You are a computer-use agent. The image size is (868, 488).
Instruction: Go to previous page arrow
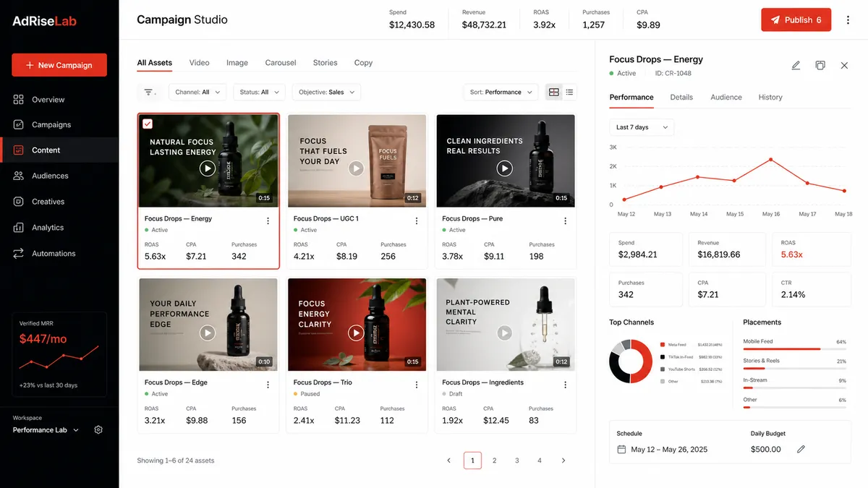(x=449, y=461)
